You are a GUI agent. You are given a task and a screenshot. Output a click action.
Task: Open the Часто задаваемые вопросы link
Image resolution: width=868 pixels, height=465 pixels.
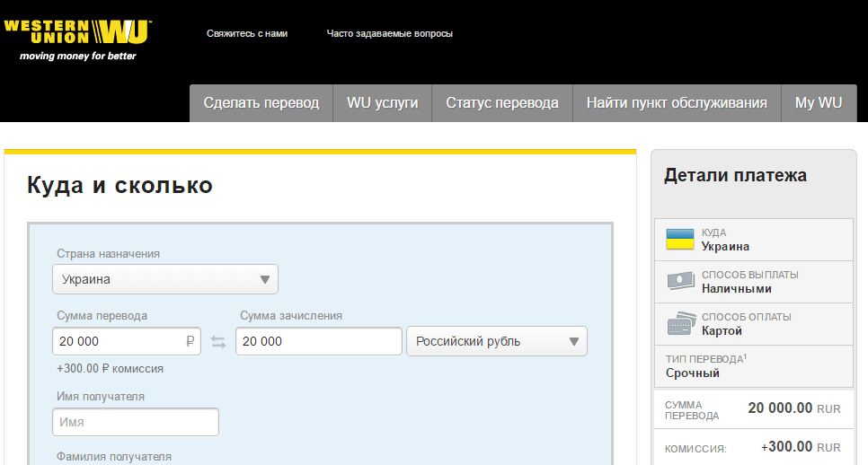(x=389, y=33)
